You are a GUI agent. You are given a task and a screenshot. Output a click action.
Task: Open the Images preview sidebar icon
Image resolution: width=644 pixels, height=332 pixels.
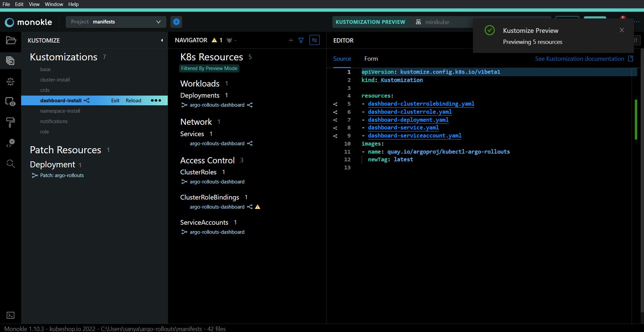point(11,102)
